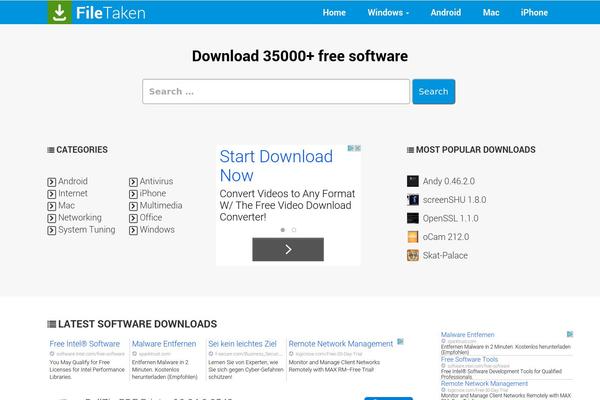The width and height of the screenshot is (600, 400).
Task: Open the Internet category link
Action: click(x=73, y=193)
